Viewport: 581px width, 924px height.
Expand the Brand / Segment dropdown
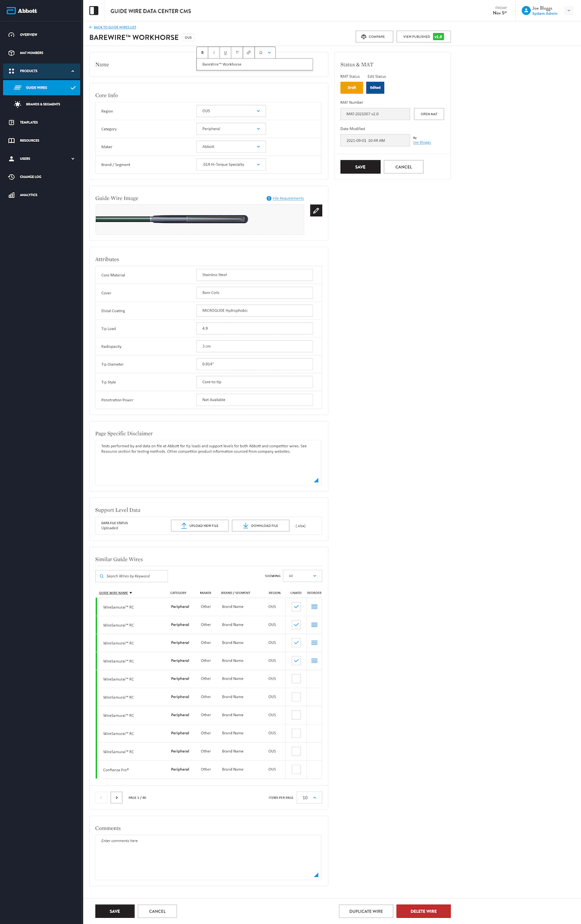pos(230,164)
